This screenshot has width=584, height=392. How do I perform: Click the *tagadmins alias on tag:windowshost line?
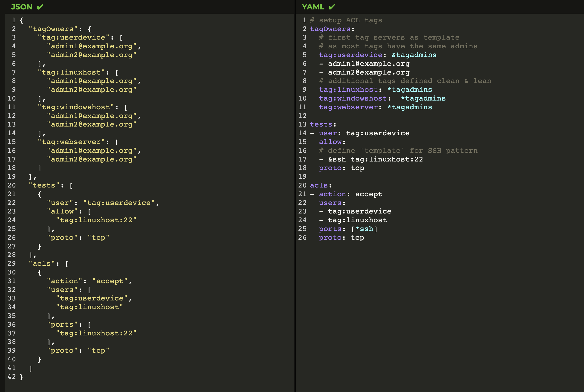423,98
